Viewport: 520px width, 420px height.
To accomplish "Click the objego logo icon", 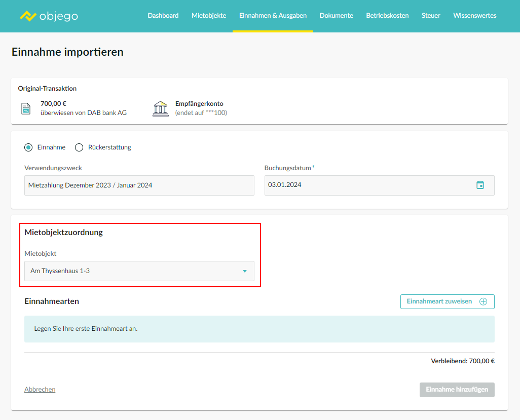I will (x=28, y=16).
